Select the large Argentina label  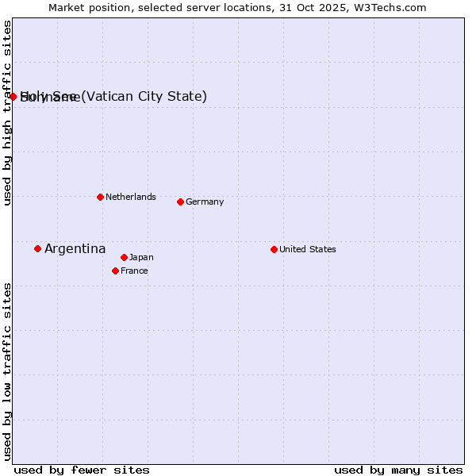(75, 249)
